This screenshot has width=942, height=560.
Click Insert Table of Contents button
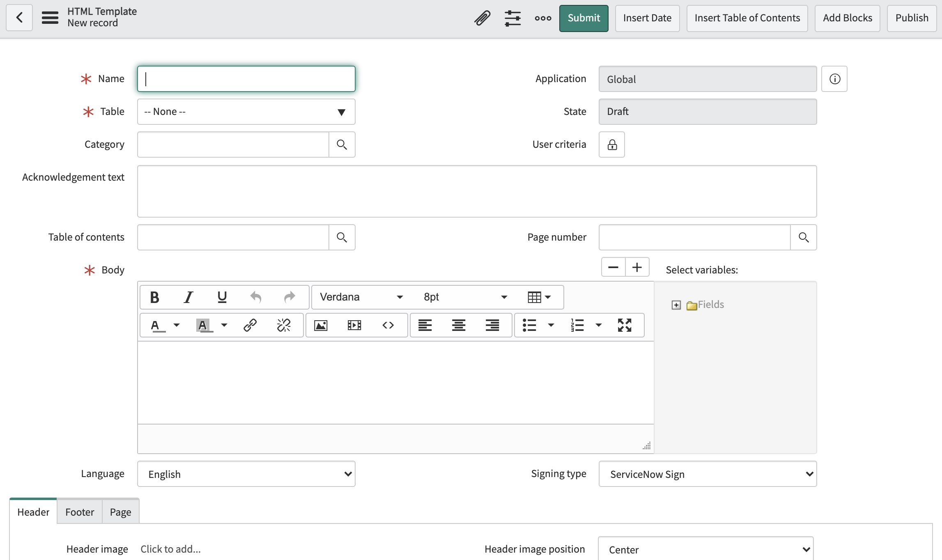747,18
